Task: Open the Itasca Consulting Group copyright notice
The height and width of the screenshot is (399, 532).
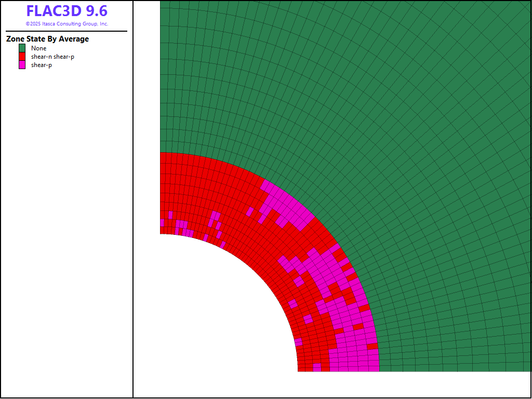Action: 66,24
